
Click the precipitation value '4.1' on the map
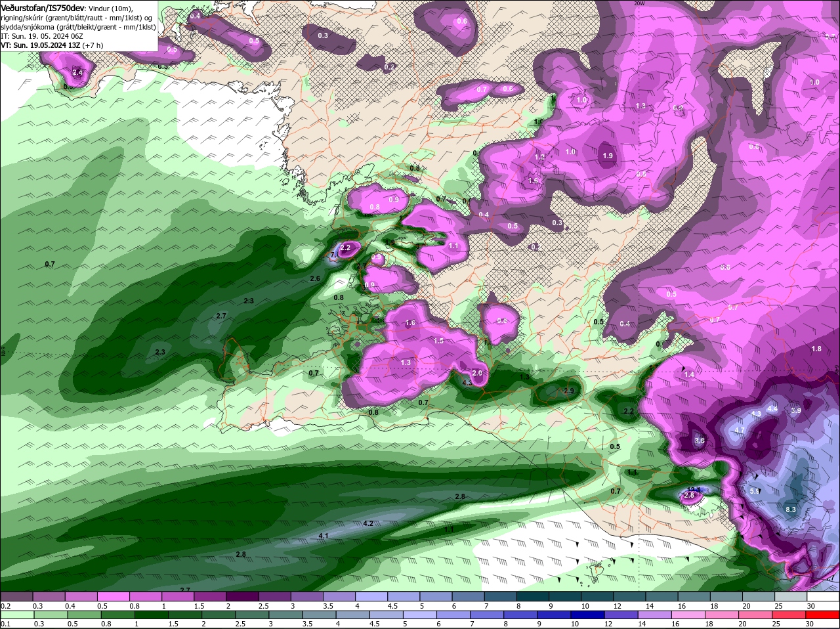324,536
